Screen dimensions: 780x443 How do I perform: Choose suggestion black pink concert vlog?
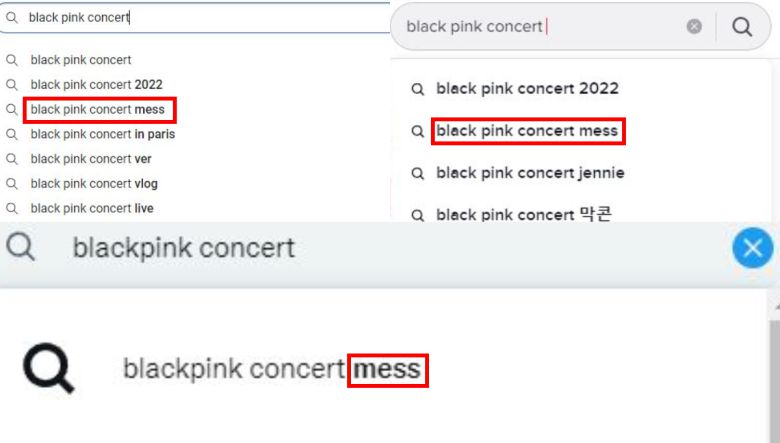[x=94, y=184]
